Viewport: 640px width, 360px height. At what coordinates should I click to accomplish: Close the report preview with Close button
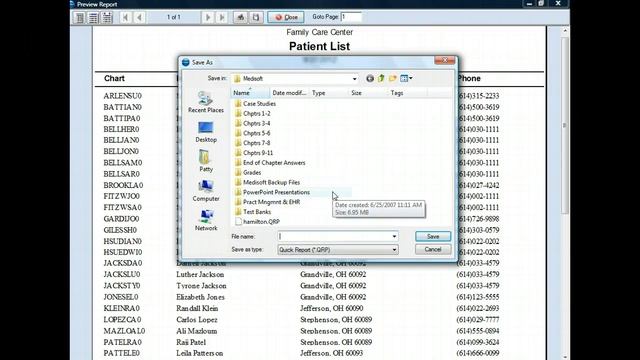(286, 18)
